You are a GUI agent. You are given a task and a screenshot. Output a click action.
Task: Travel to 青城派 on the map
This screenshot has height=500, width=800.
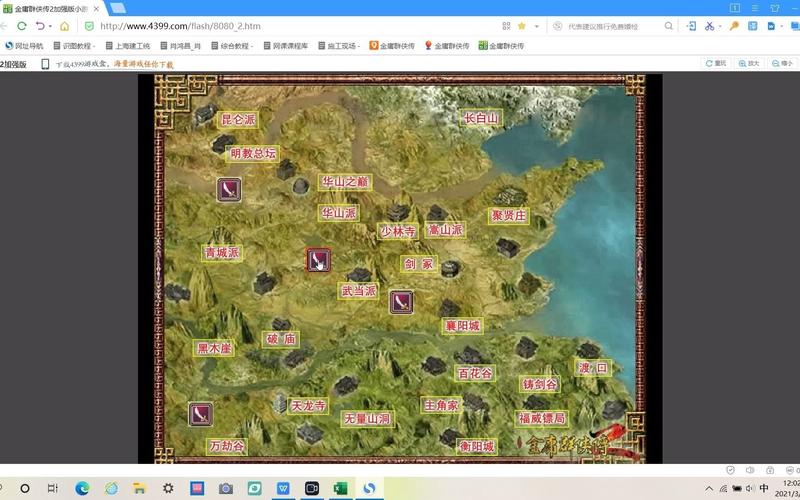(x=221, y=253)
